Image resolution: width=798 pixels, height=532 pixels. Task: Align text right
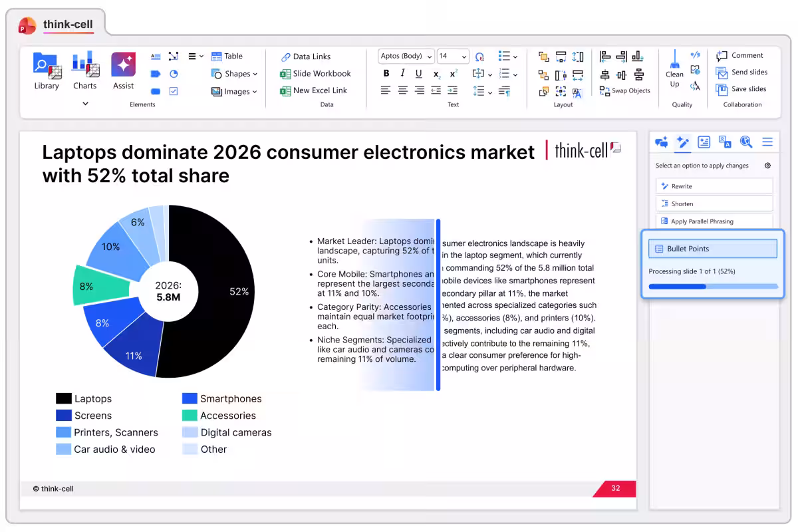click(x=419, y=90)
